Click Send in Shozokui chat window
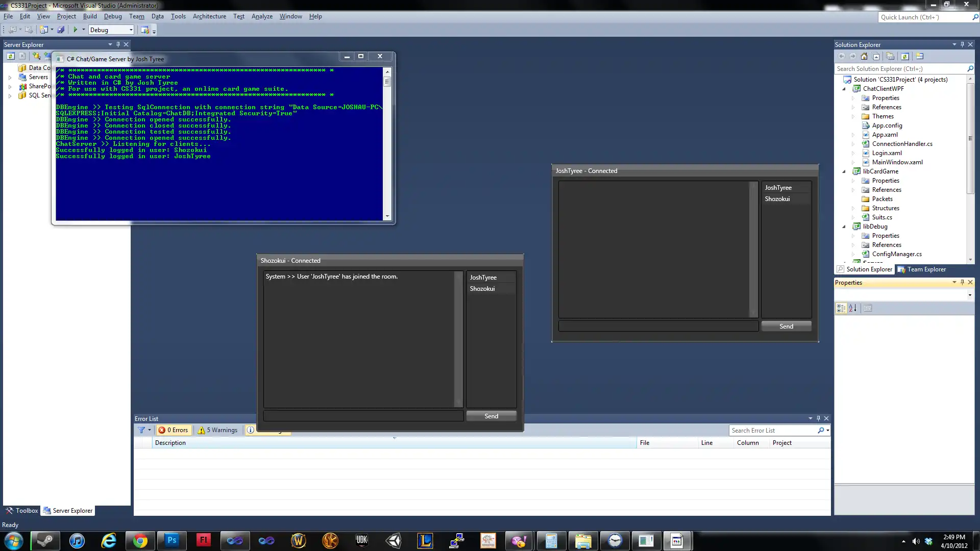The width and height of the screenshot is (980, 551). (x=491, y=416)
